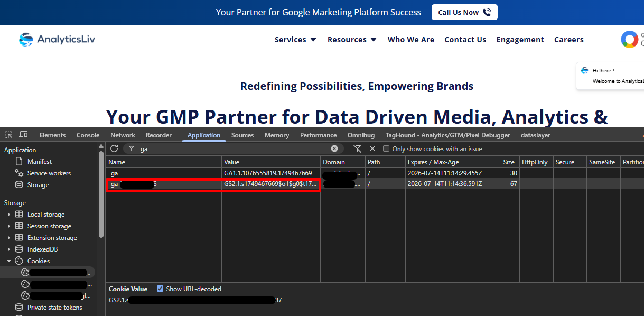Open the TagHound debugger tab

click(448, 135)
